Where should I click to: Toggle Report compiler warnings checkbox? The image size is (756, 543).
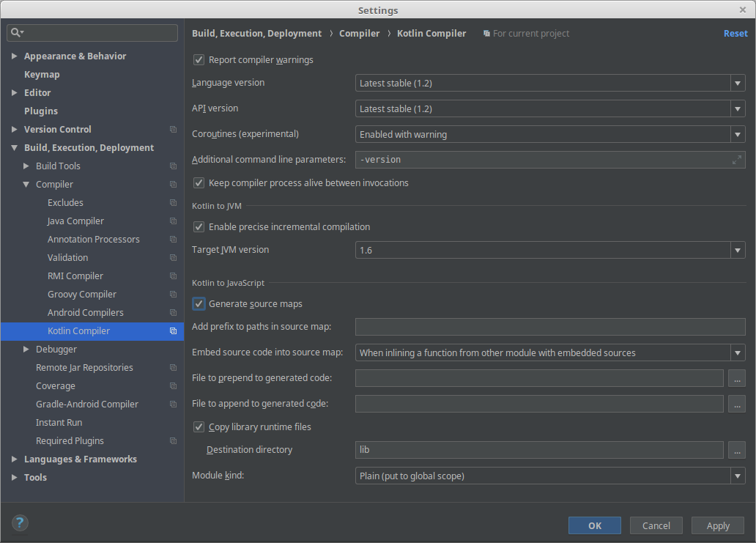click(x=199, y=60)
